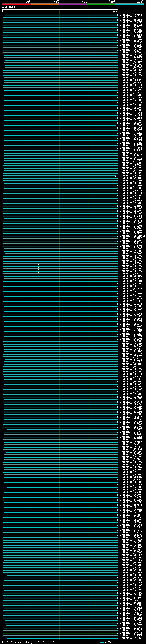Select hit label UniRef100_A7S8F2

pyautogui.click(x=131, y=301)
